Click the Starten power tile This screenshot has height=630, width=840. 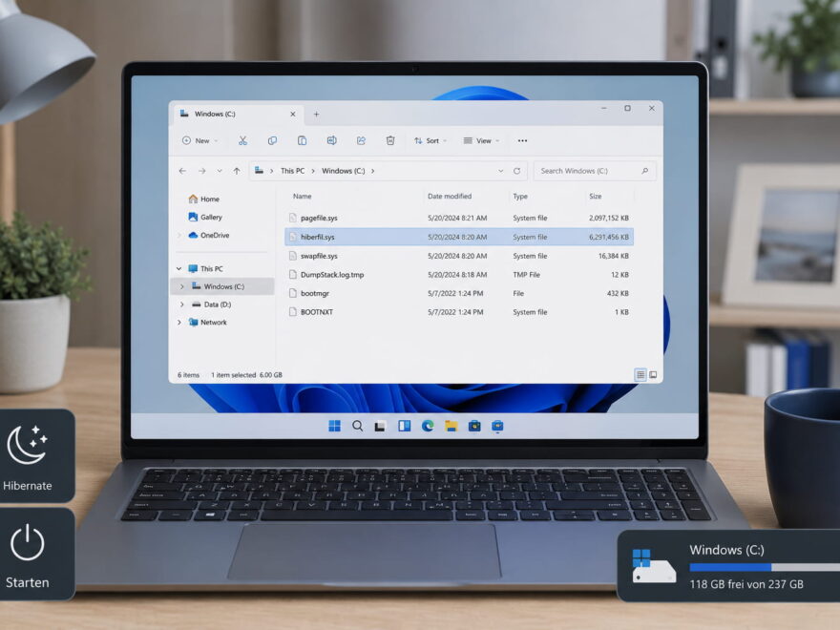tap(36, 555)
